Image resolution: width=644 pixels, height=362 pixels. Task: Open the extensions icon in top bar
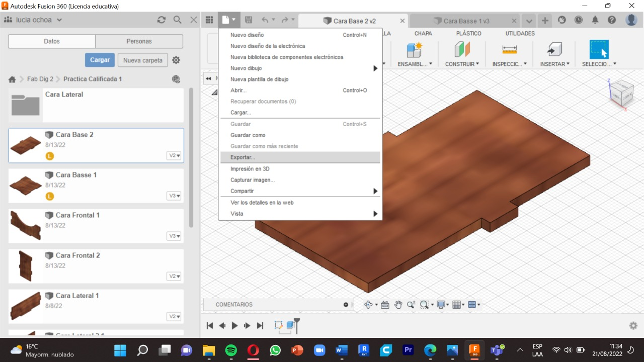tap(562, 20)
